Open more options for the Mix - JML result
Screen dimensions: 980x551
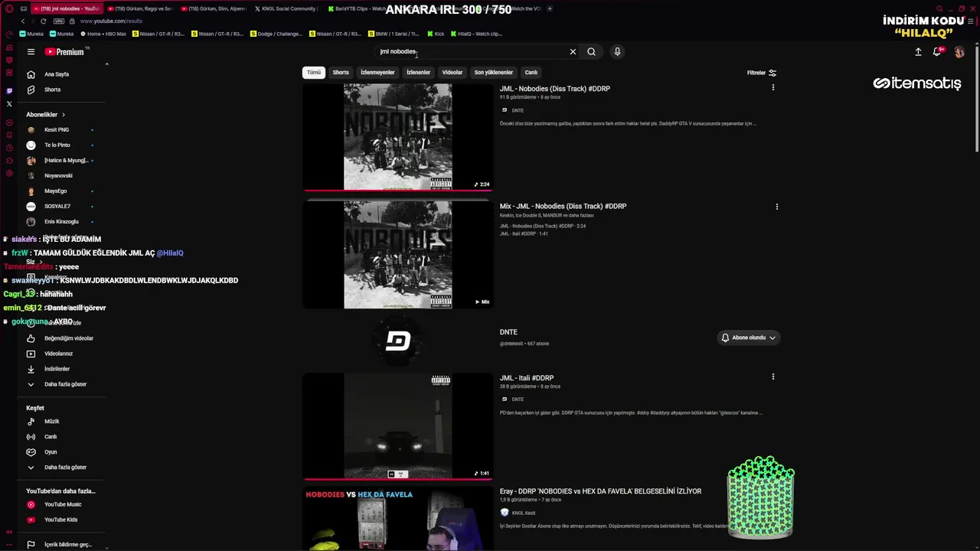click(776, 207)
